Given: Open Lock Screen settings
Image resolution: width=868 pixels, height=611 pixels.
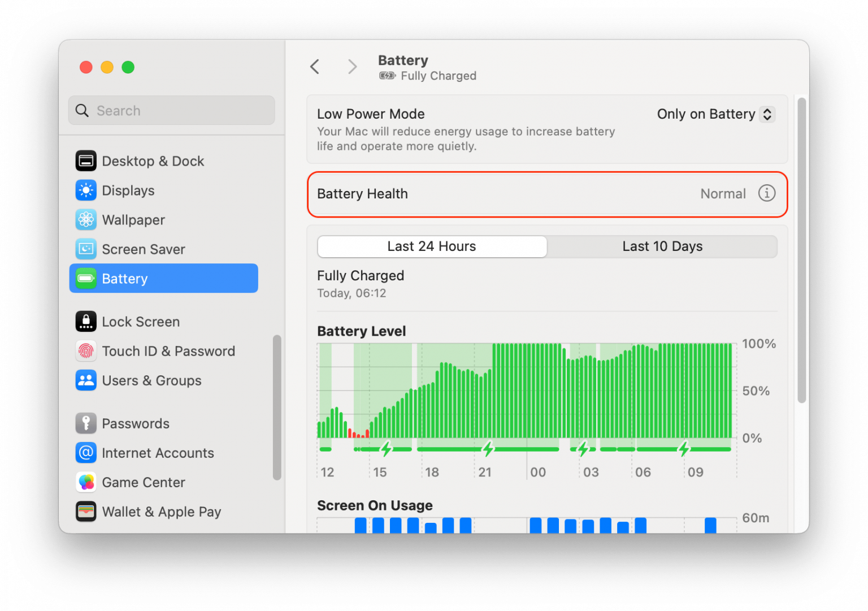Looking at the screenshot, I should coord(141,322).
